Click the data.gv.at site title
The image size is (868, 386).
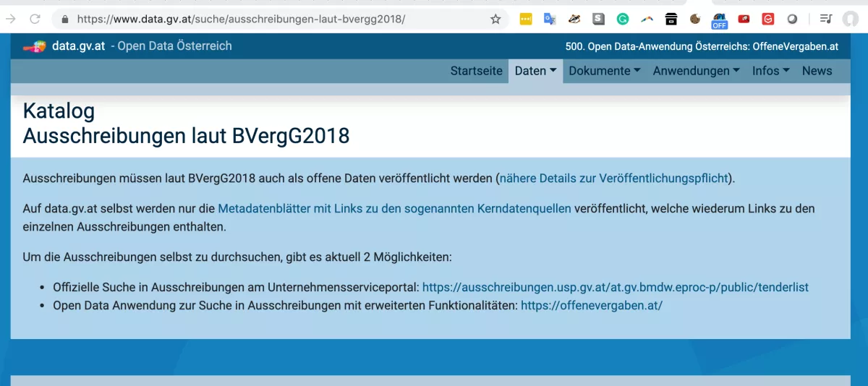coord(78,46)
